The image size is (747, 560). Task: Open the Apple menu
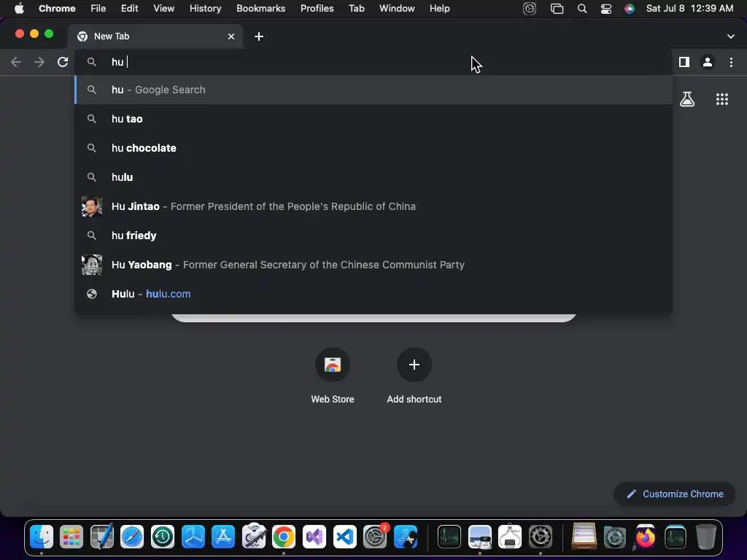19,9
